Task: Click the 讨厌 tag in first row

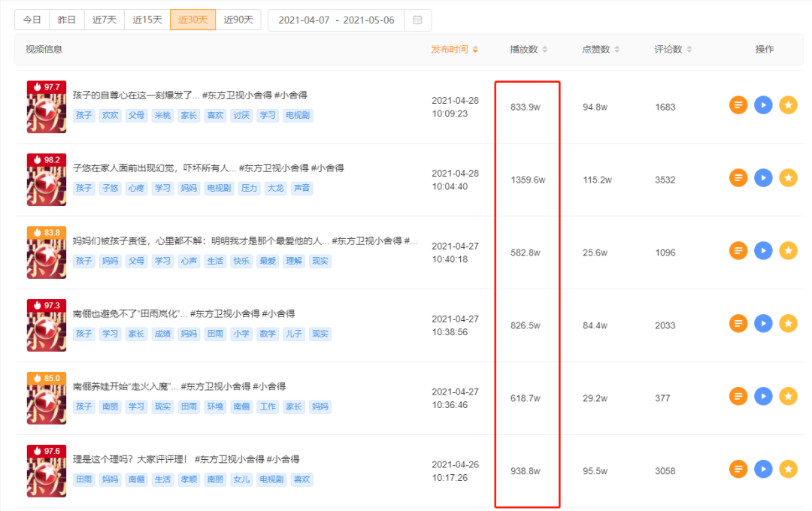Action: [x=241, y=116]
